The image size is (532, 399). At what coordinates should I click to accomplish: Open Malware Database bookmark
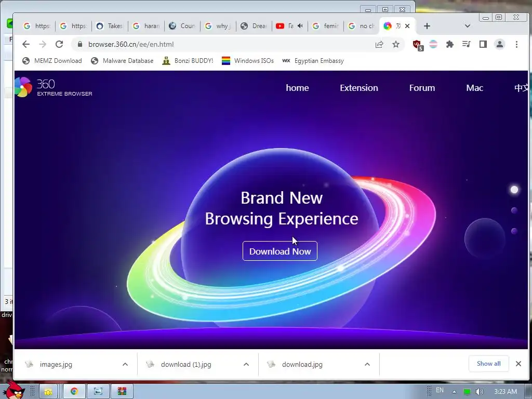122,61
